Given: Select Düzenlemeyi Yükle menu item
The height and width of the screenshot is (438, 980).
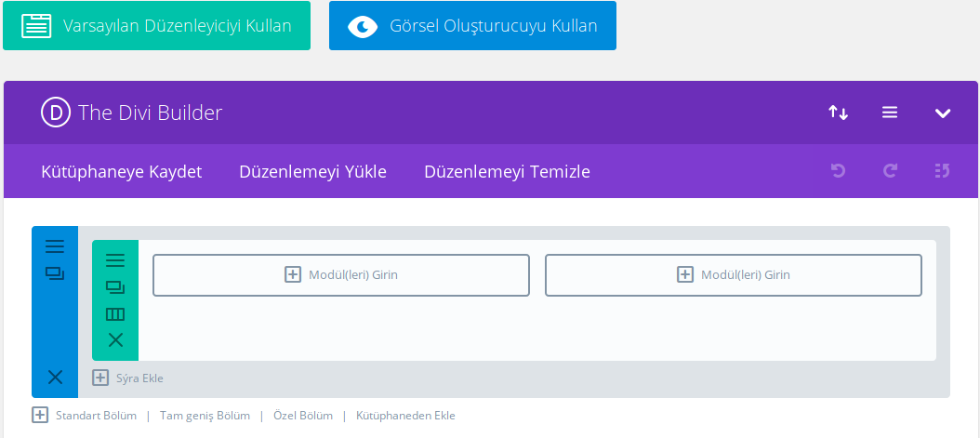Looking at the screenshot, I should [x=313, y=172].
